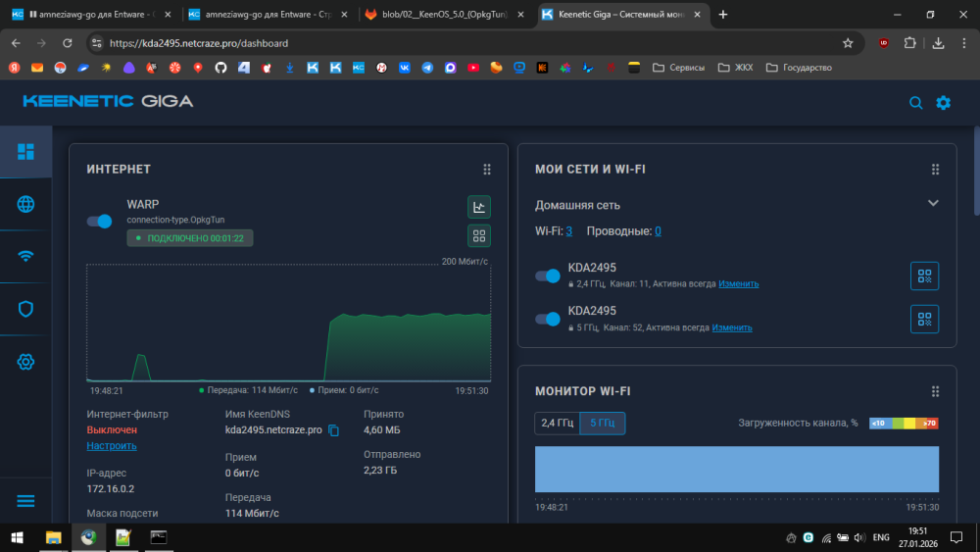Open the Internet globe sidebar section
This screenshot has width=980, height=552.
[25, 204]
